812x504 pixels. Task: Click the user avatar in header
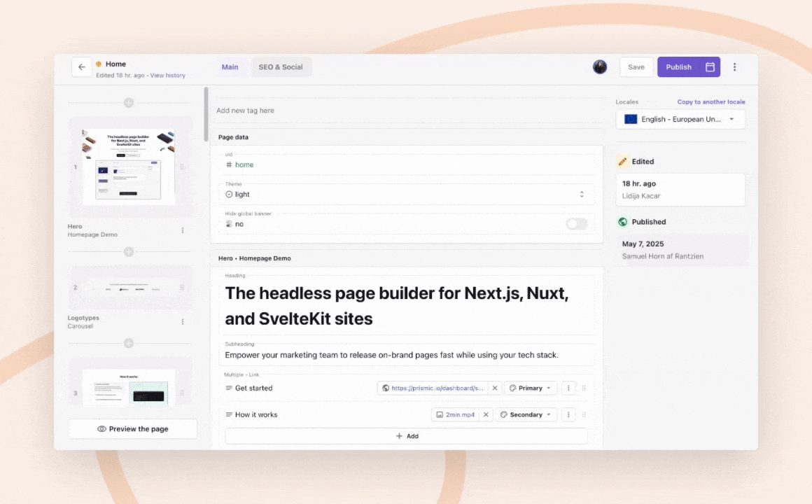(x=600, y=67)
